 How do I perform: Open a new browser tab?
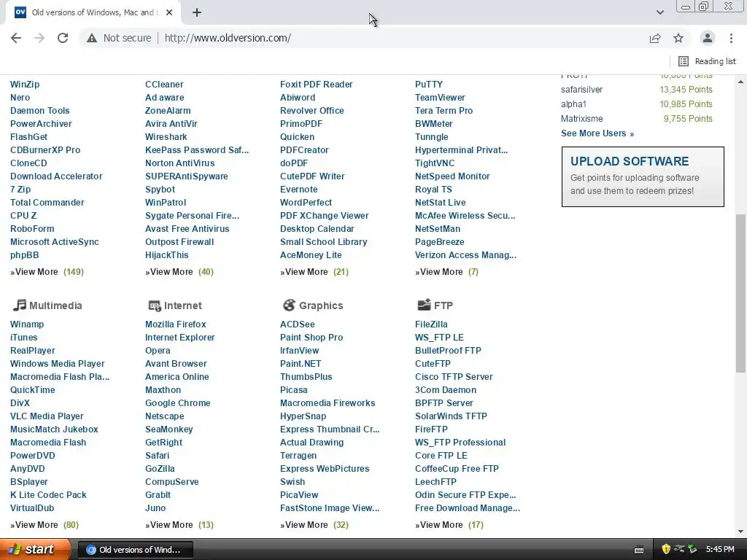coord(197,12)
